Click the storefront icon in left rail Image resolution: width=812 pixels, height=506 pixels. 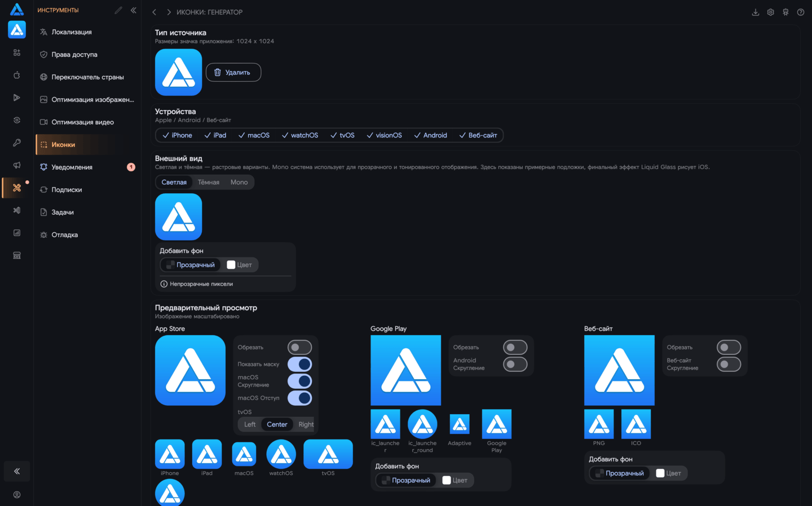[17, 255]
